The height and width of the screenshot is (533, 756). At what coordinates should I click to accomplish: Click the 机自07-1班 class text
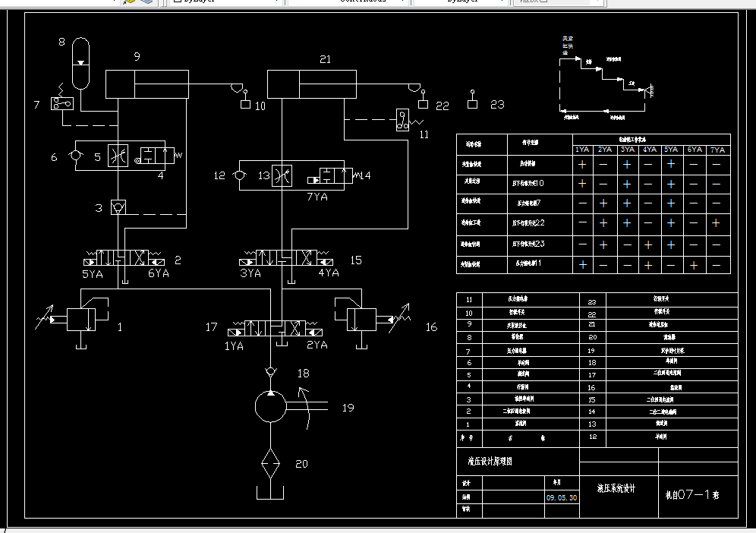(x=692, y=494)
